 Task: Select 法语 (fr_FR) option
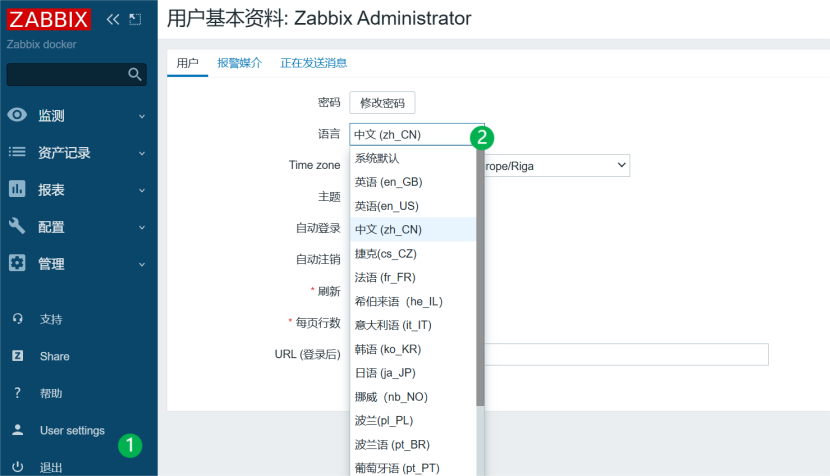tap(413, 277)
